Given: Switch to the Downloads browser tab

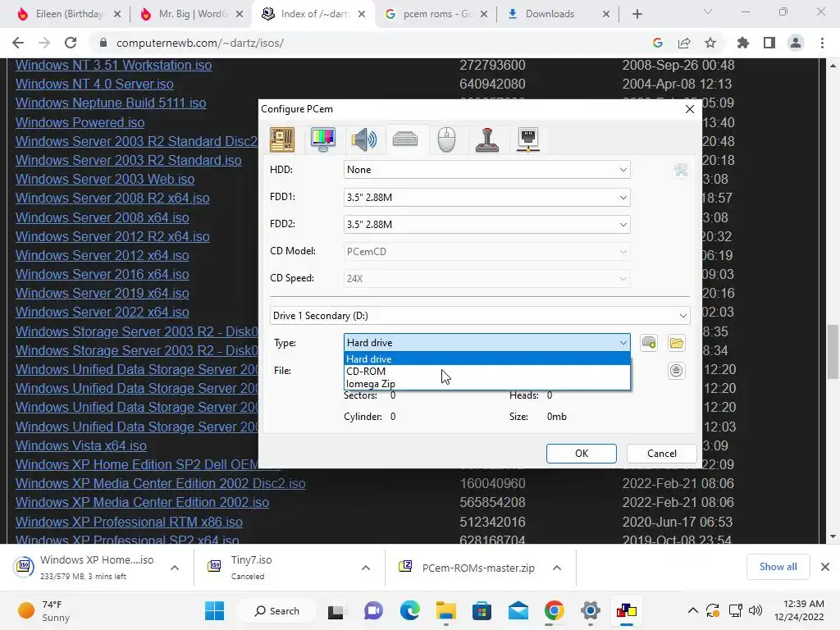Looking at the screenshot, I should click(557, 14).
